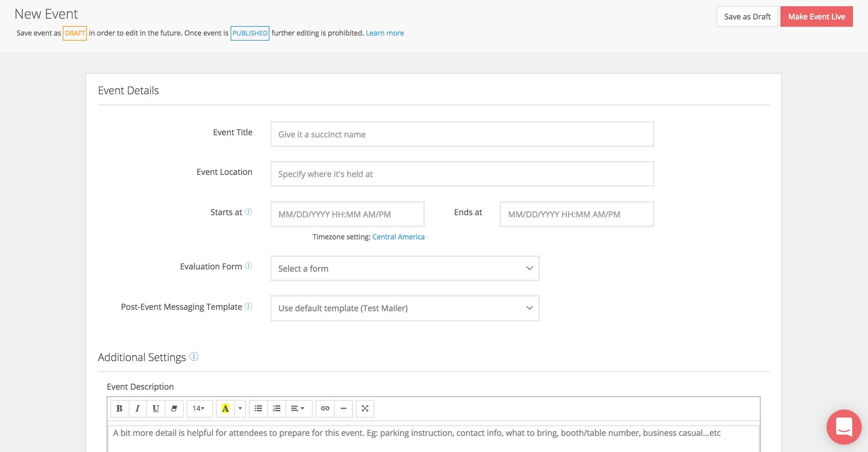Image resolution: width=868 pixels, height=452 pixels.
Task: Open paragraph alignment dropdown
Action: click(x=298, y=408)
